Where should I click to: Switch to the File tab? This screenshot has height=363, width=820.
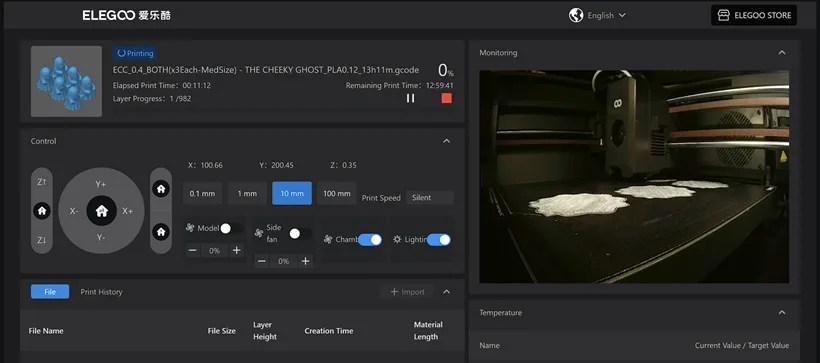coord(50,292)
